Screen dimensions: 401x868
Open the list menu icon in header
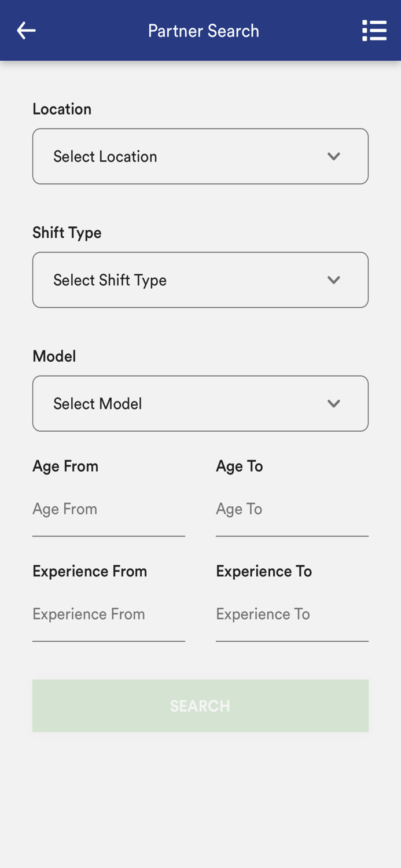(x=374, y=31)
